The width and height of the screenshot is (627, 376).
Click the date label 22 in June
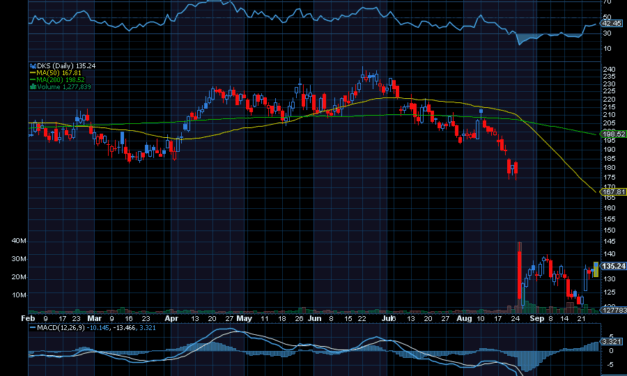pos(362,318)
